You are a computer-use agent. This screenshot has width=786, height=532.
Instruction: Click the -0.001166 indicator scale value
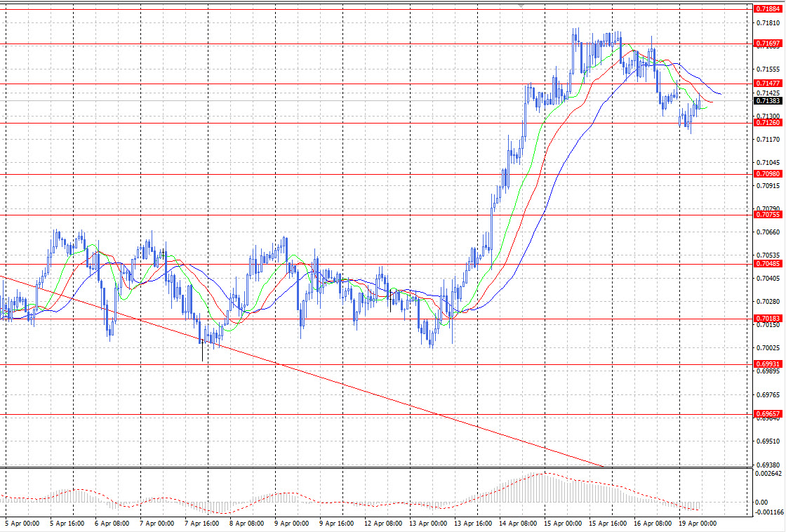point(768,512)
